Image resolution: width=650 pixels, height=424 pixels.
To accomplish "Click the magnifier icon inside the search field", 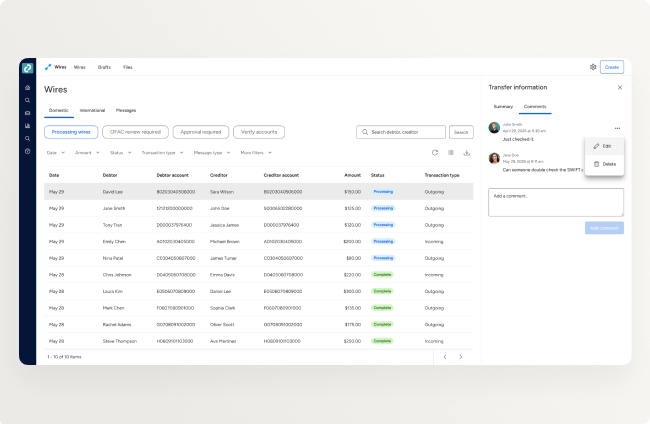I will (x=365, y=132).
